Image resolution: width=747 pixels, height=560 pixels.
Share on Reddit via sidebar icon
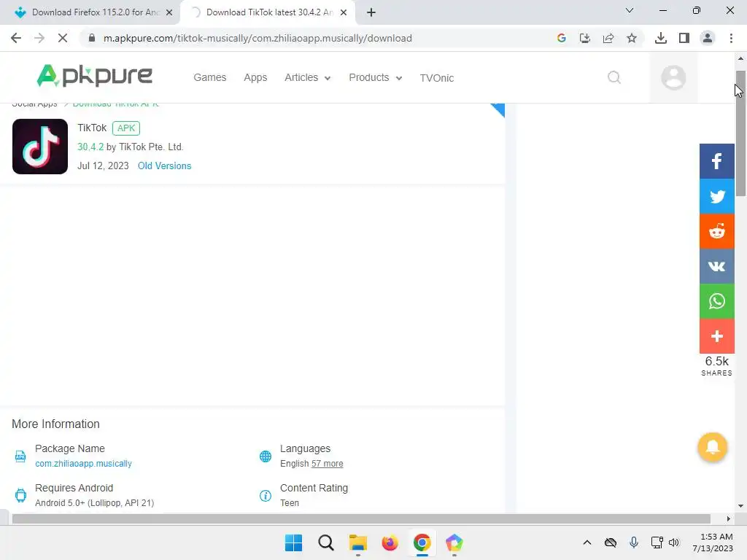tap(716, 231)
